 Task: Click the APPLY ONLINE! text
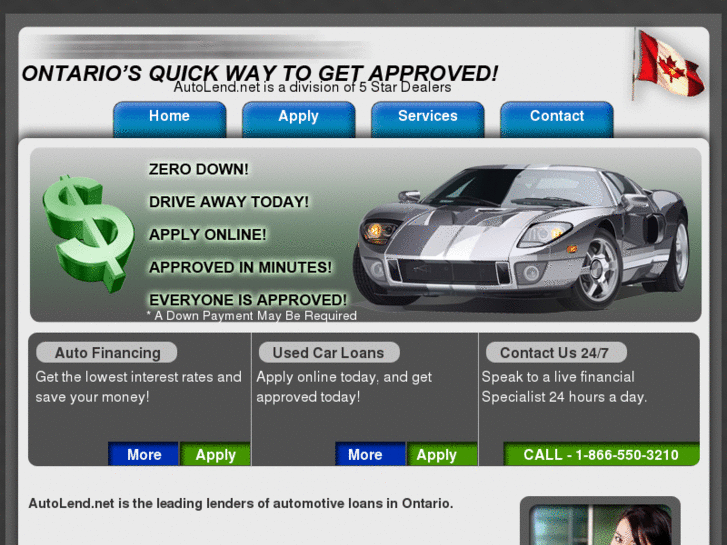tap(208, 235)
